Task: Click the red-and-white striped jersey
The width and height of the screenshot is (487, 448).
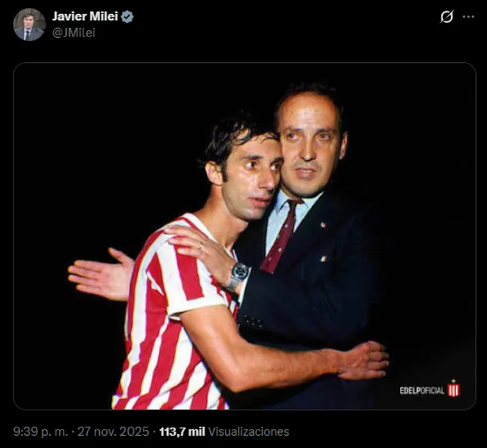Action: coord(174,314)
